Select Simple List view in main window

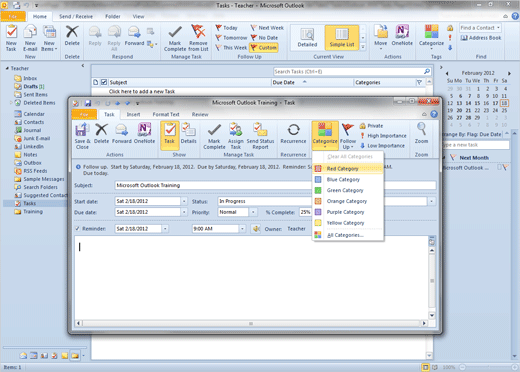pos(342,38)
